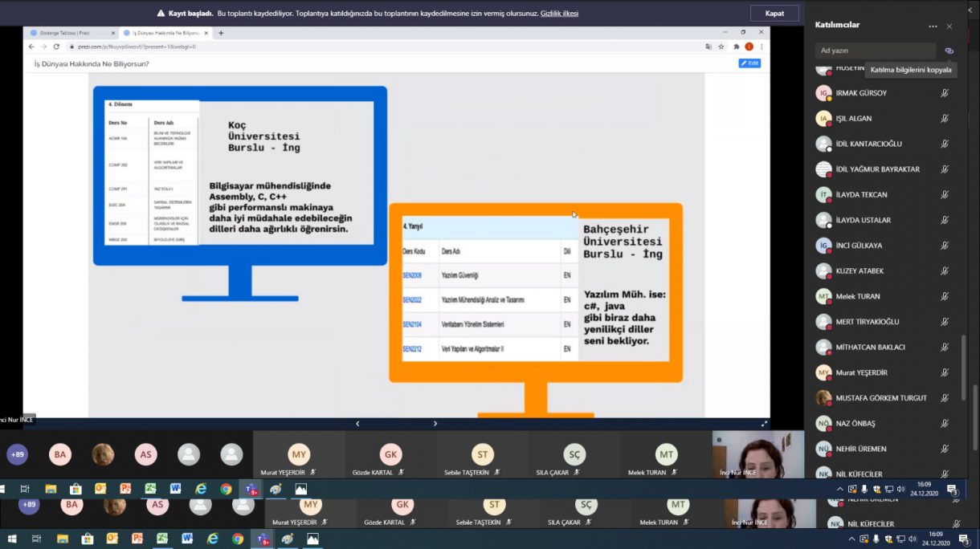Enter fullscreen in the Prezi presentation
The width and height of the screenshot is (980, 549).
764,424
